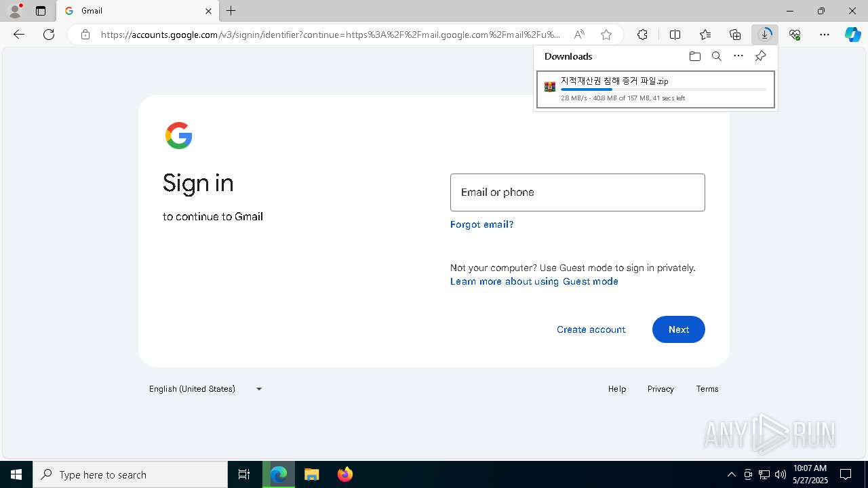Open downloads folder from Downloads panel
Image resolution: width=868 pixels, height=488 pixels.
coord(694,56)
